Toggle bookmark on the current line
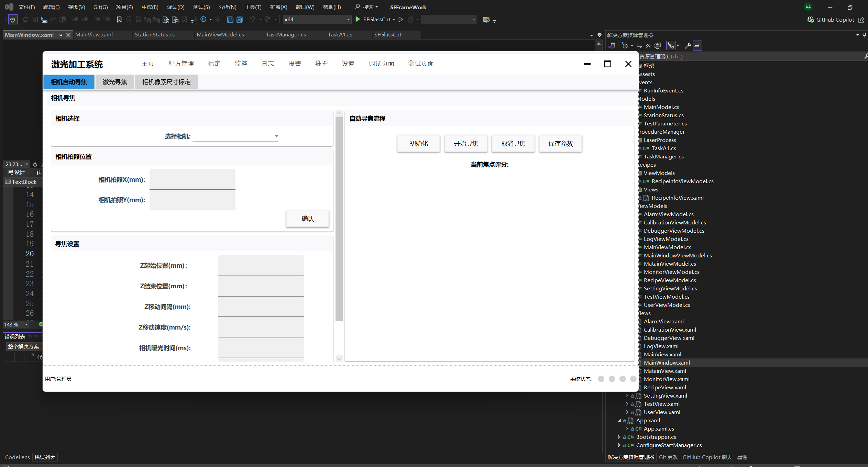The width and height of the screenshot is (868, 467). tap(119, 20)
